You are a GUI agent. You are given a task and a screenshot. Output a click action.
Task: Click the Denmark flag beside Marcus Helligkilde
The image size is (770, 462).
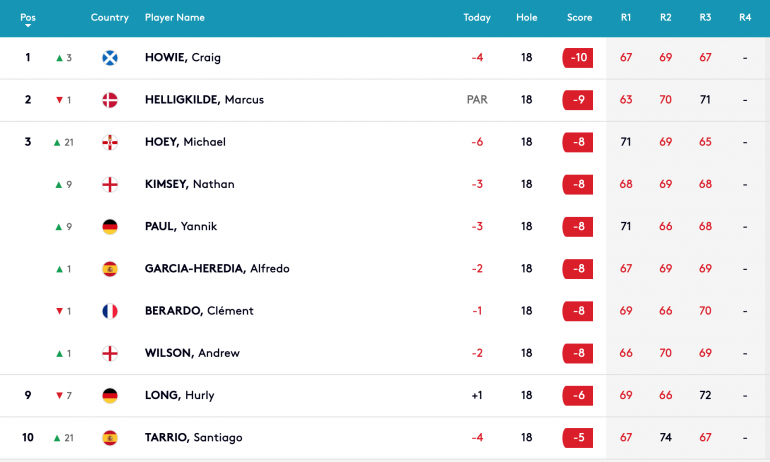click(x=110, y=100)
